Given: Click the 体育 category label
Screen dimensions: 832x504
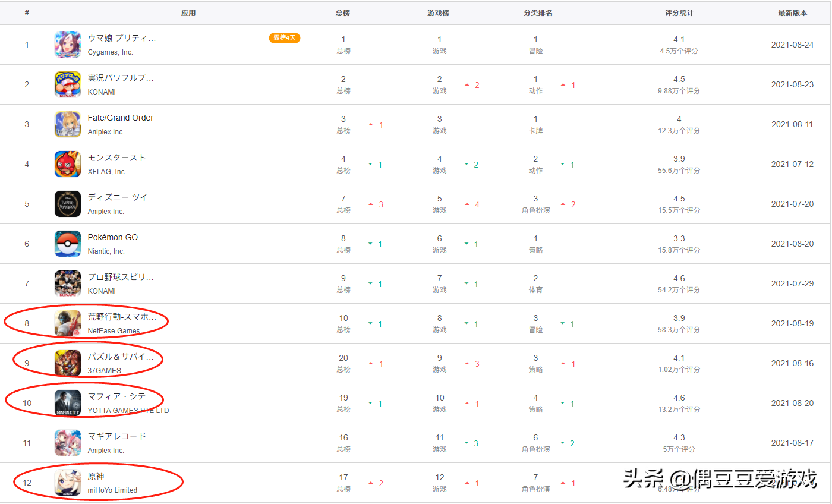Looking at the screenshot, I should pyautogui.click(x=535, y=290).
